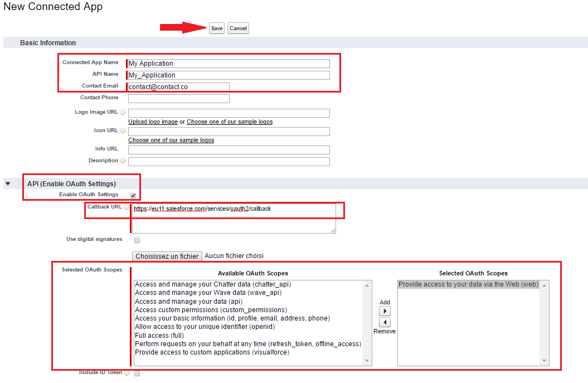Image resolution: width=588 pixels, height=383 pixels.
Task: Open Logo Image URL help icon
Action: (123, 112)
